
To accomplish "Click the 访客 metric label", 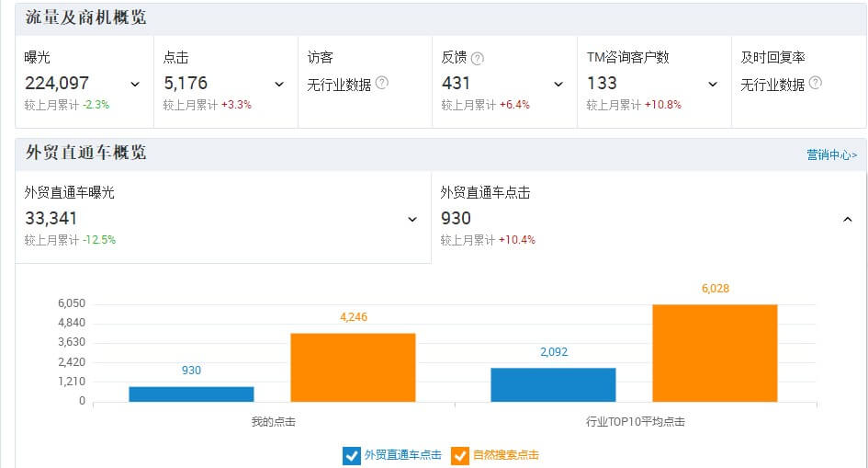I will click(x=320, y=57).
